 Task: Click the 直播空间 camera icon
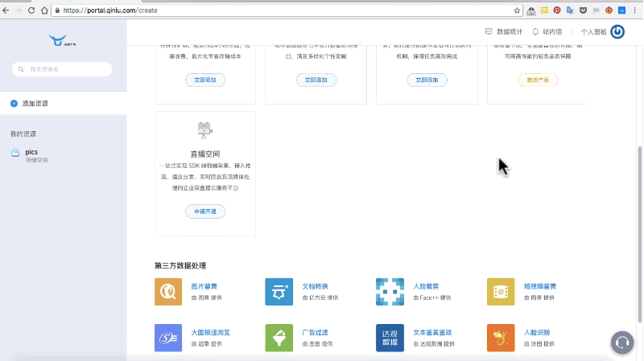tap(204, 130)
